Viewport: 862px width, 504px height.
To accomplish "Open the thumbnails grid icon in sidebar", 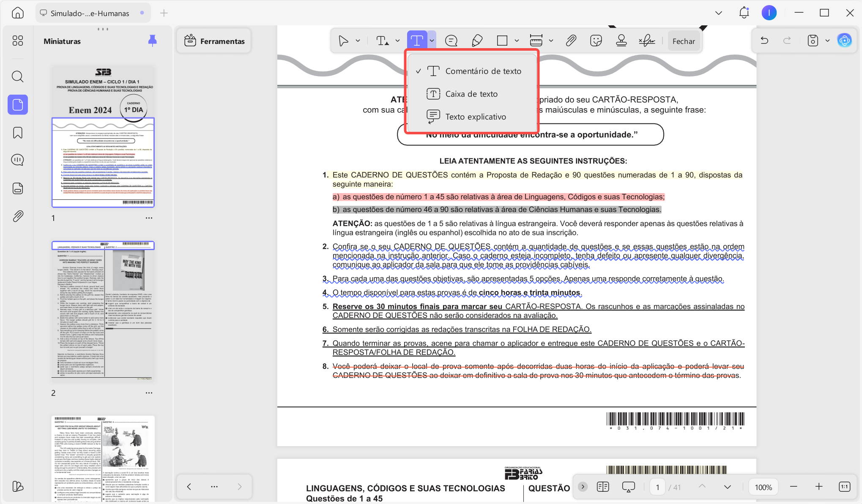I will pyautogui.click(x=18, y=41).
